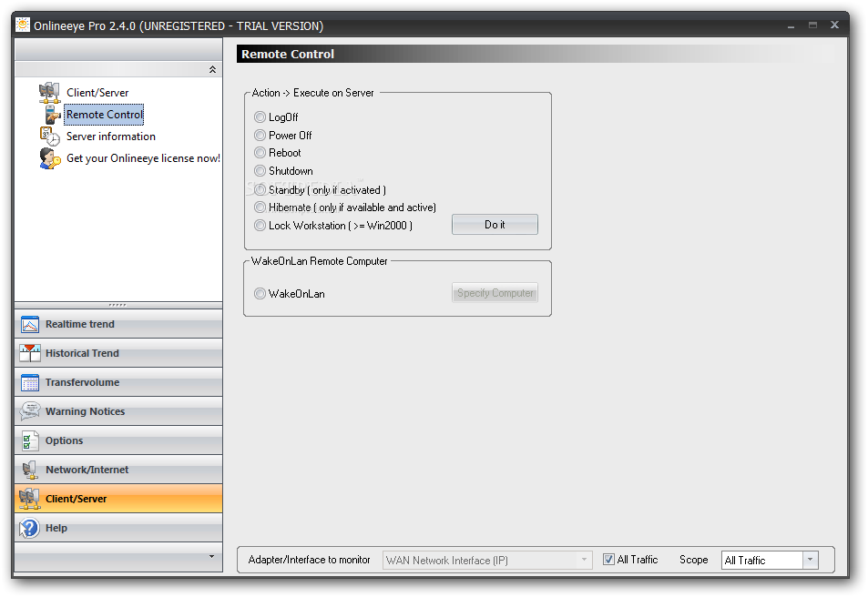Collapse the sidebar panel with double chevron

pyautogui.click(x=212, y=70)
